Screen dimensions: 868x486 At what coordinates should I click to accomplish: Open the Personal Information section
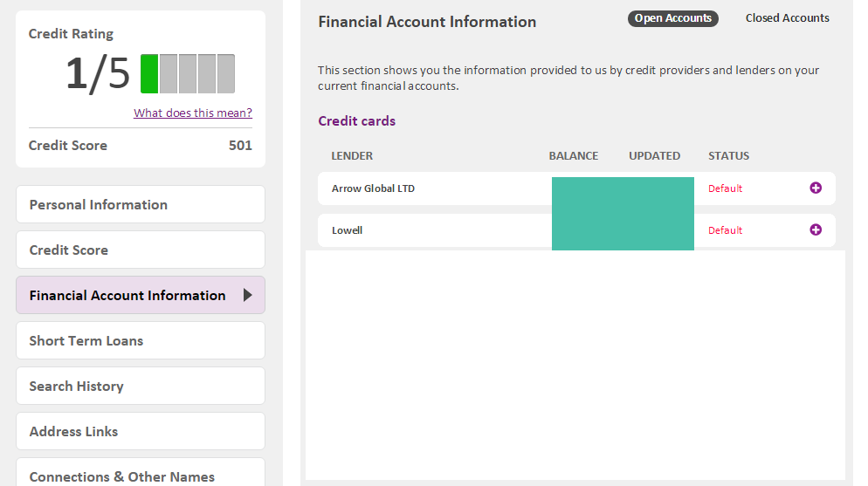[x=140, y=204]
